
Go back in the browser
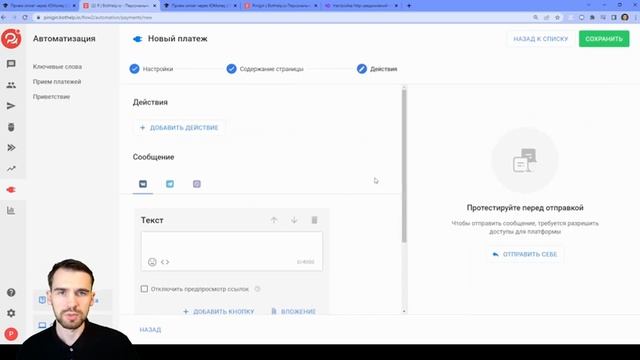[x=4, y=18]
